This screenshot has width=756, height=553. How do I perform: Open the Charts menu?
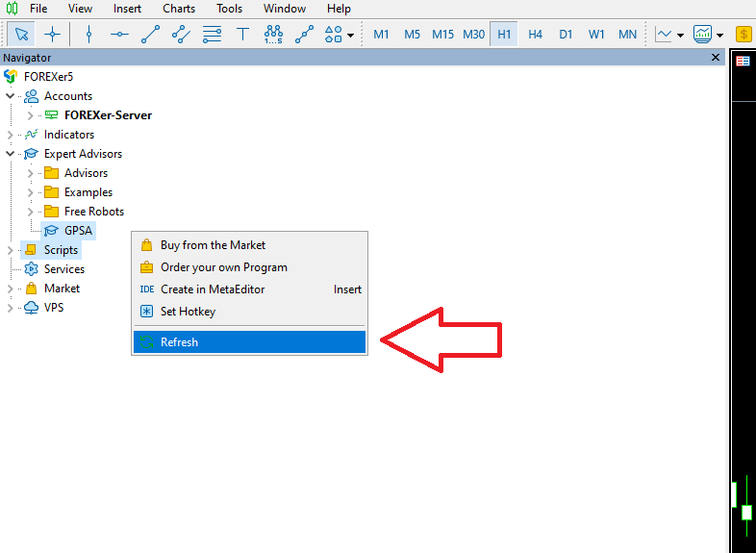click(x=178, y=9)
